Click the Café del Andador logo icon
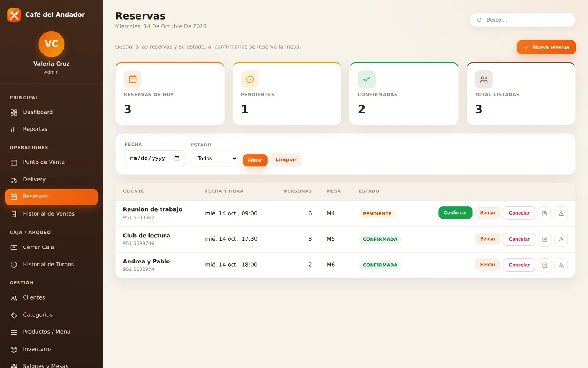The height and width of the screenshot is (368, 588). coord(14,15)
